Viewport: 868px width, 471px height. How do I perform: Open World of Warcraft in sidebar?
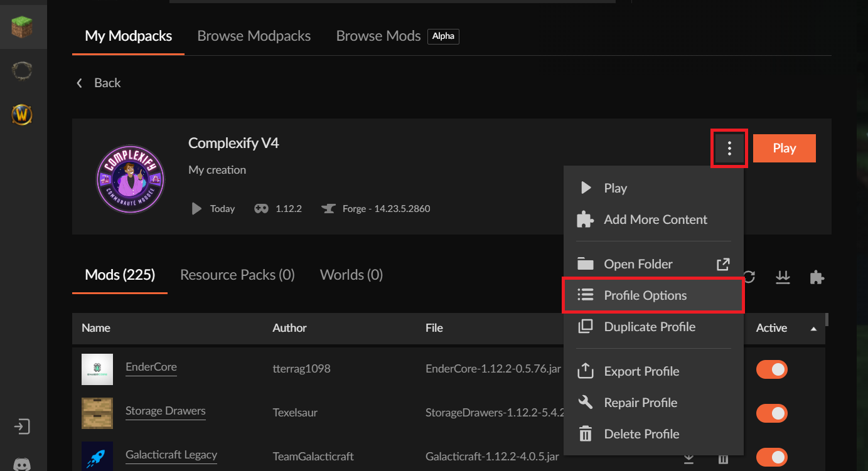coord(22,115)
